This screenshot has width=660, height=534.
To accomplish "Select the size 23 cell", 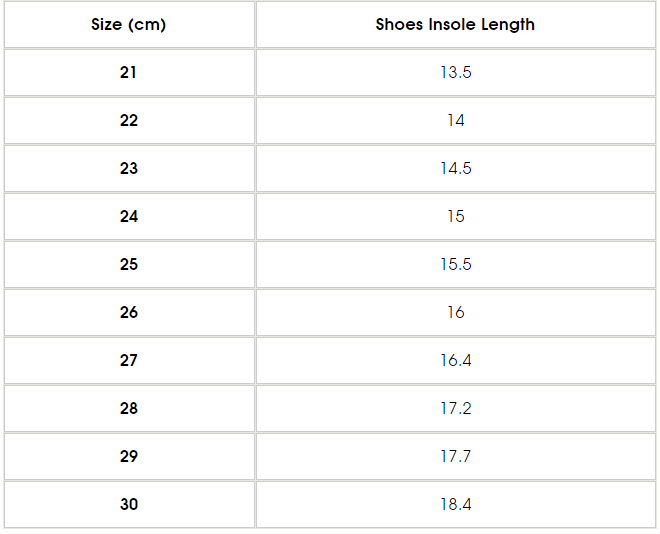I will tap(129, 168).
